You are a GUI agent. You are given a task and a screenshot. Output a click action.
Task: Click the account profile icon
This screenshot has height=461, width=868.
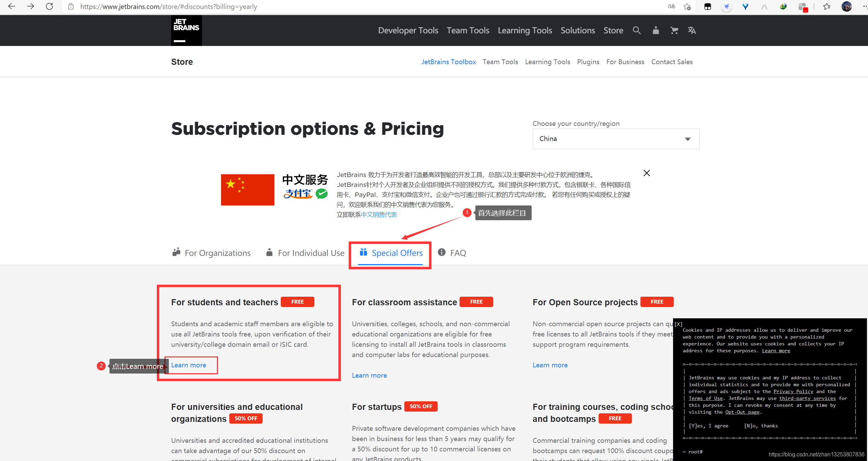pos(656,31)
